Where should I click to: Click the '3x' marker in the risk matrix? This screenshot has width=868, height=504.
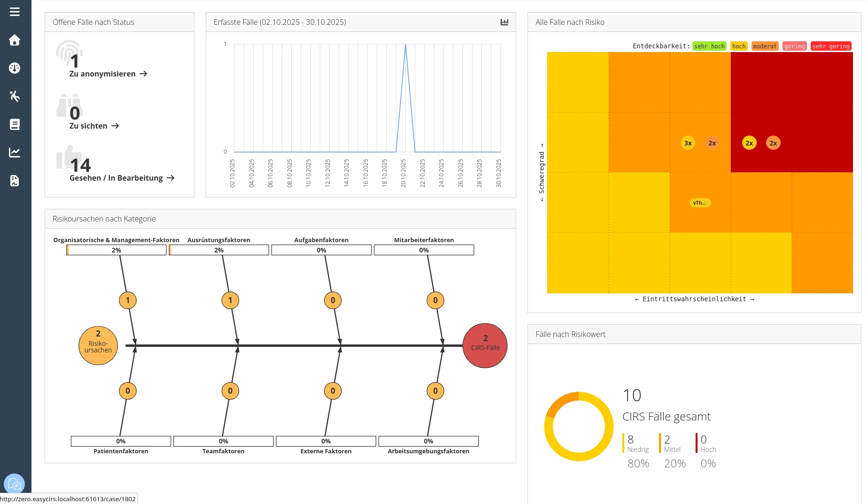[x=688, y=143]
